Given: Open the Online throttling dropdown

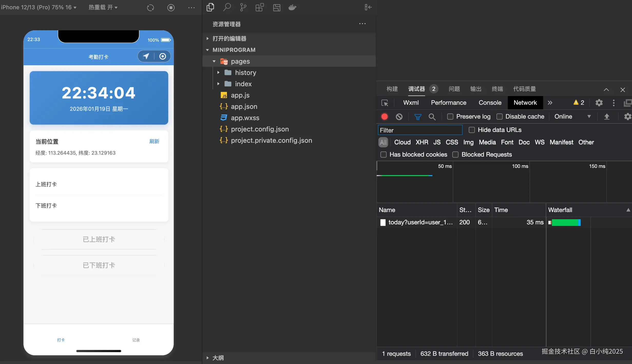Looking at the screenshot, I should [x=572, y=117].
